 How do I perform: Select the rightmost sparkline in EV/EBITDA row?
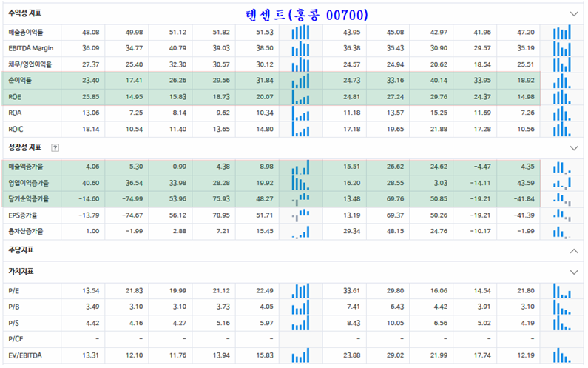click(x=561, y=356)
